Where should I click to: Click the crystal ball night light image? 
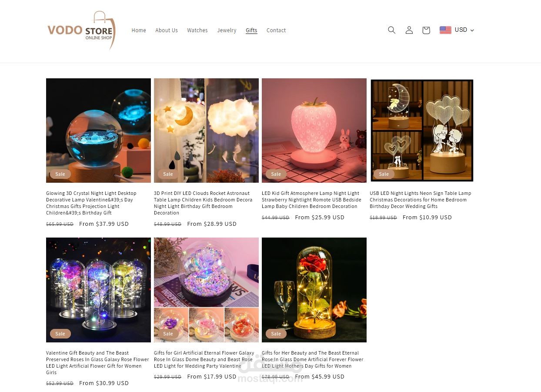click(x=98, y=131)
